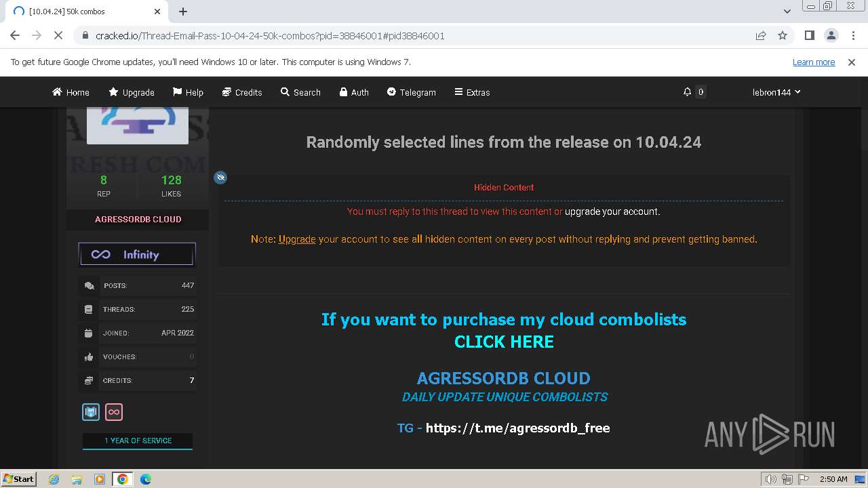The height and width of the screenshot is (488, 868).
Task: Click the Vouches thumbs-up icon
Action: point(88,357)
